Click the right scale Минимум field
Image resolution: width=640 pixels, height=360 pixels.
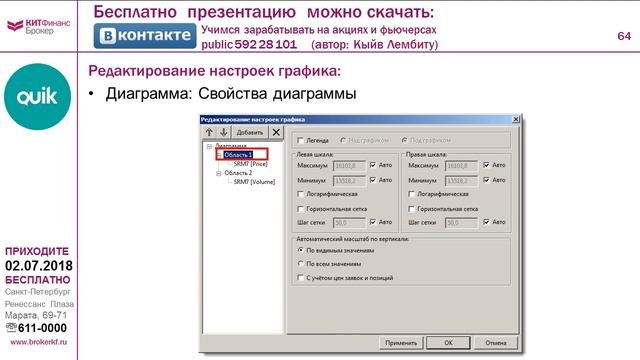pyautogui.click(x=461, y=180)
